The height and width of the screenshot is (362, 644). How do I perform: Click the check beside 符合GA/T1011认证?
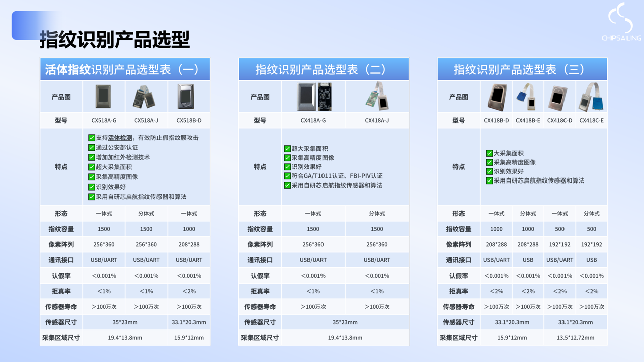[287, 176]
